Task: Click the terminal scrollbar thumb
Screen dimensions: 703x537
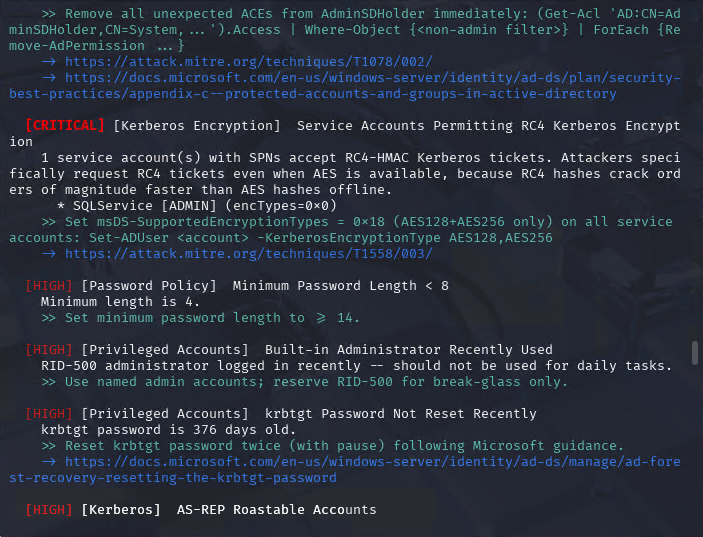Action: coord(695,353)
